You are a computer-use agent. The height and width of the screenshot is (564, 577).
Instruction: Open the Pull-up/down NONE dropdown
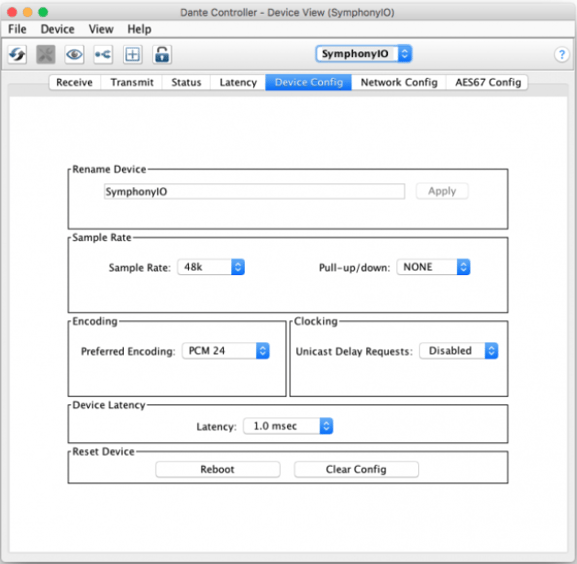pos(433,267)
